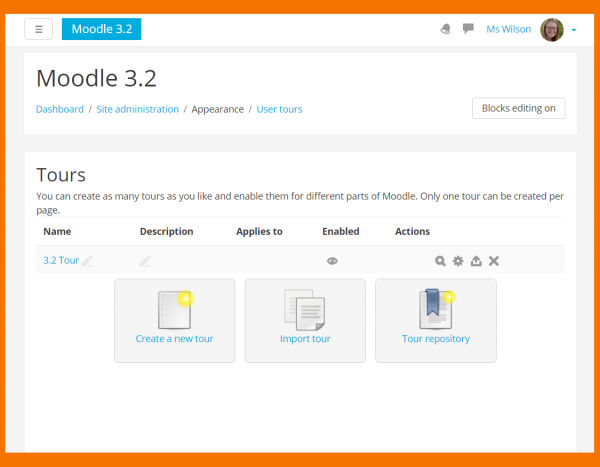Click the view (magnifier) icon for 3.2 Tour
This screenshot has width=600, height=467.
(x=440, y=261)
